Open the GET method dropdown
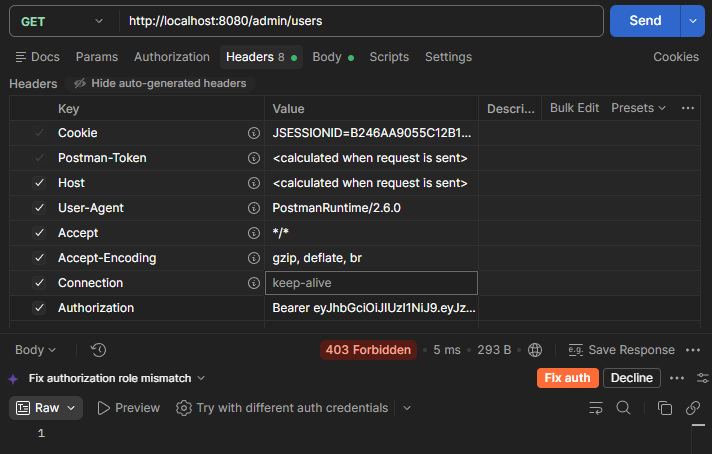Image resolution: width=712 pixels, height=454 pixels. (63, 21)
